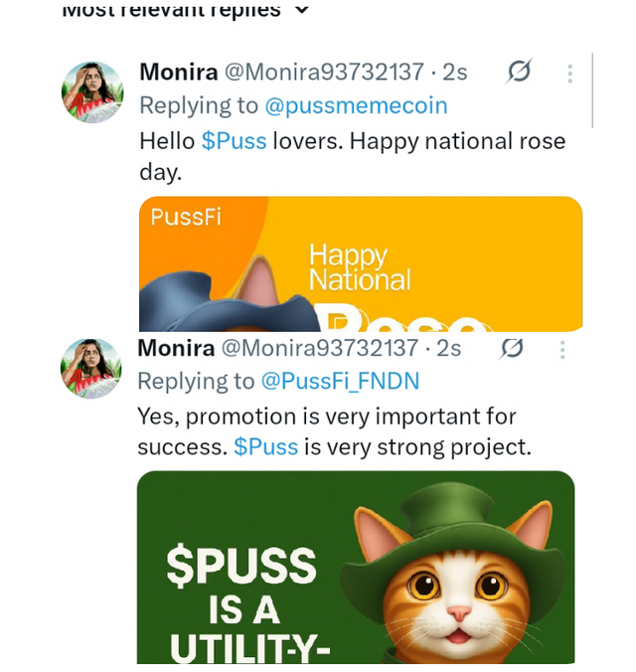Open the @pussmemecoin profile link
The width and height of the screenshot is (636, 672).
click(x=355, y=105)
